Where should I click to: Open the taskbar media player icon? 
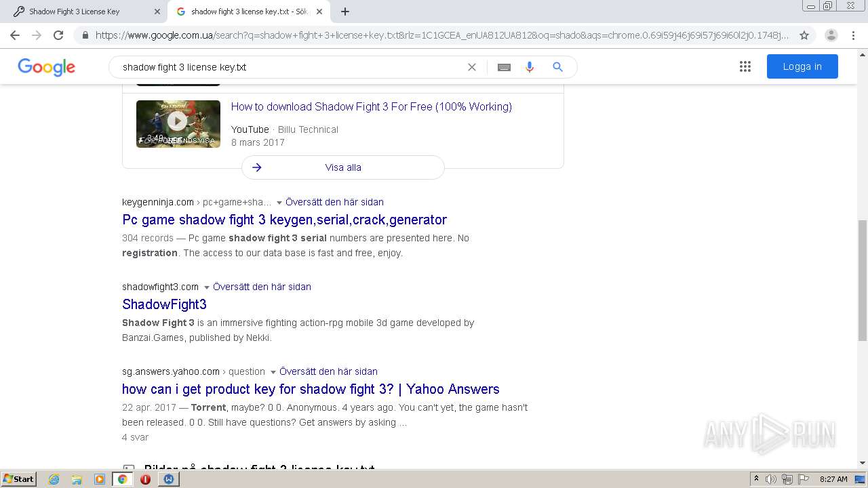[100, 479]
